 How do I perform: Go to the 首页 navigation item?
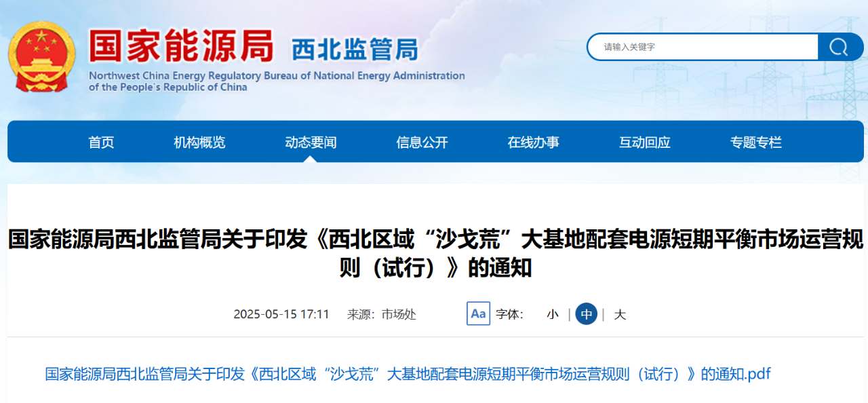(101, 142)
